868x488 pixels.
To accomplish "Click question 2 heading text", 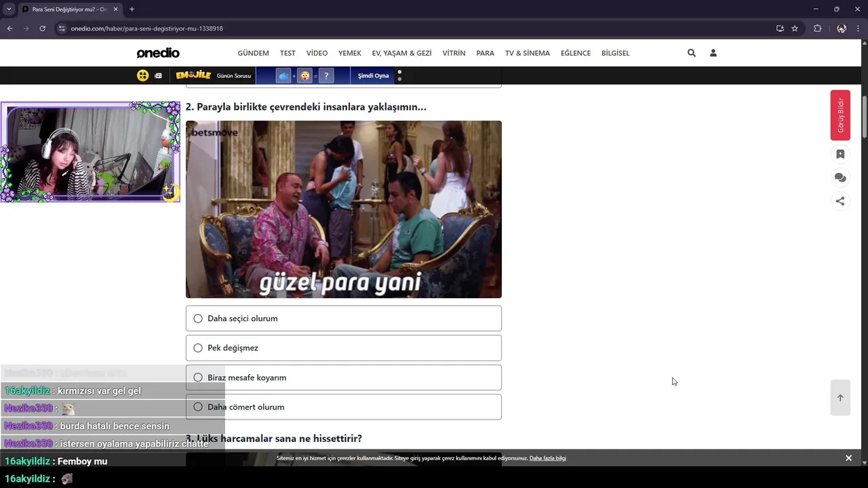I will [306, 107].
